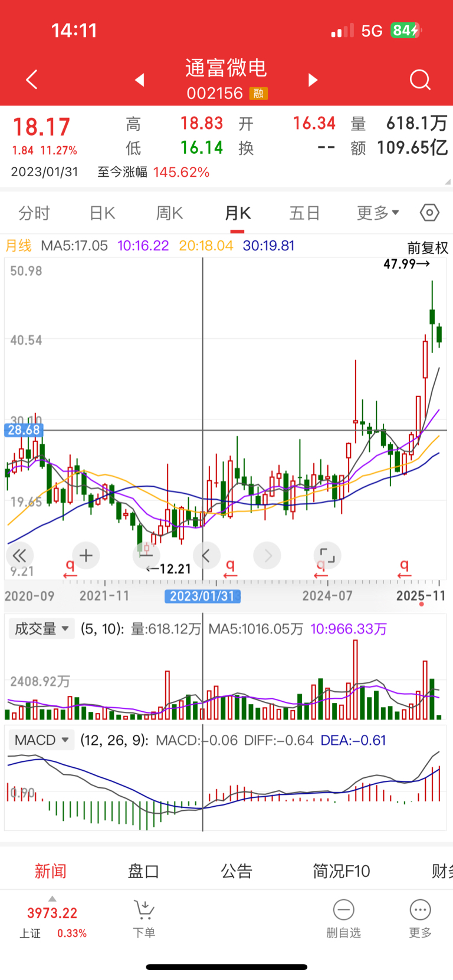Tap the shopping cart order icon
The width and height of the screenshot is (453, 980).
pos(144,910)
